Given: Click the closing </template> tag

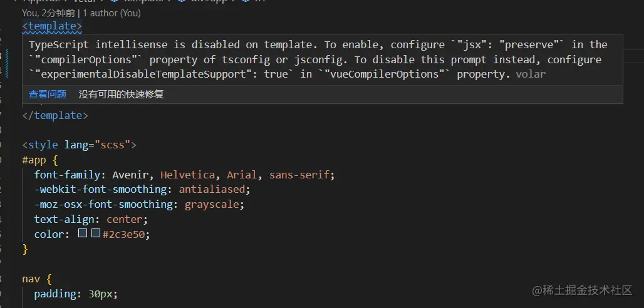Looking at the screenshot, I should tap(55, 115).
